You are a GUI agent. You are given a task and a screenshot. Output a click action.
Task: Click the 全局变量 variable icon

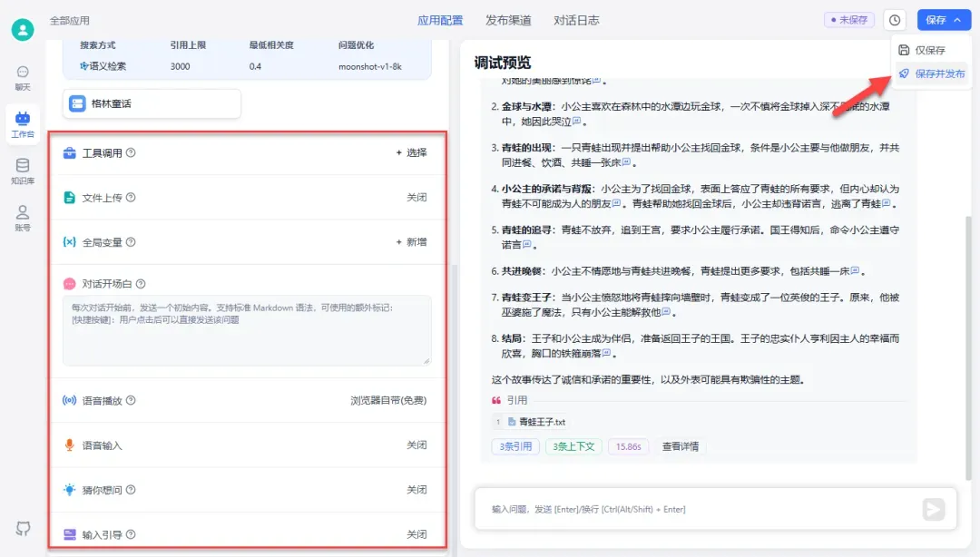coord(69,242)
